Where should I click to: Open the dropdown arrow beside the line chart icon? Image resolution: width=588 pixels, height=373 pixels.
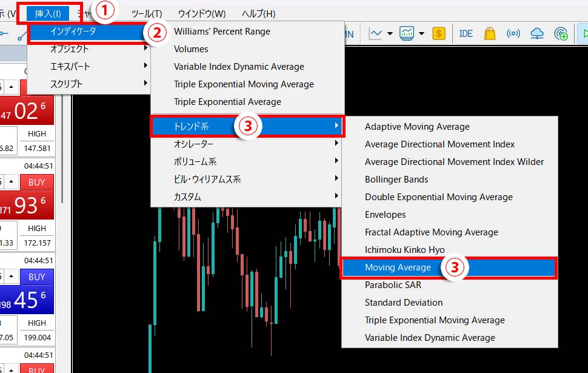pos(390,34)
